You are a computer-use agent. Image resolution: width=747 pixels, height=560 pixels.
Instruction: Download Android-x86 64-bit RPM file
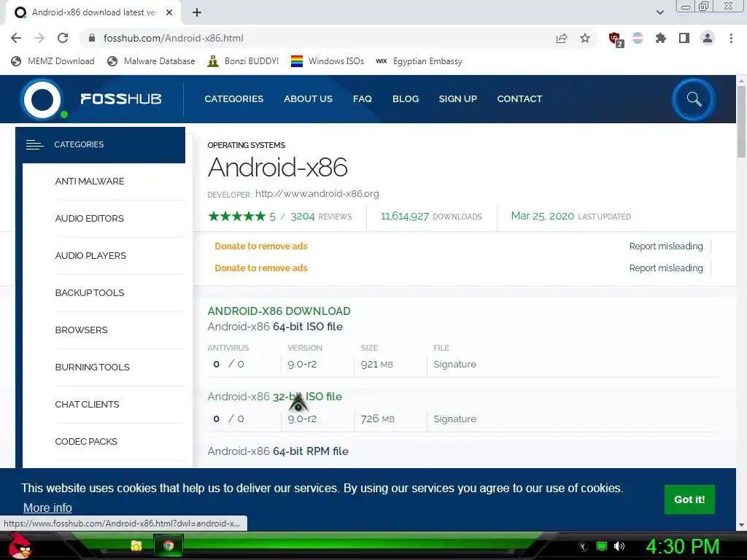coord(278,451)
